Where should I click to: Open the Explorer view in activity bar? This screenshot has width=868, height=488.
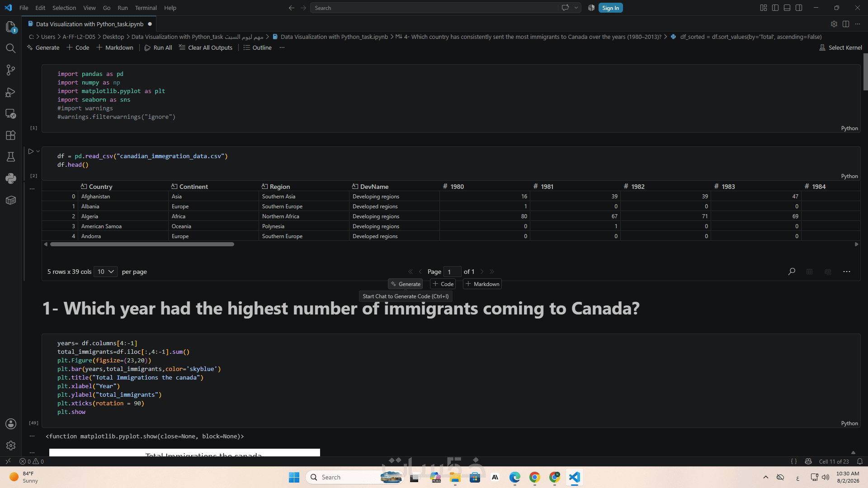[x=11, y=27]
